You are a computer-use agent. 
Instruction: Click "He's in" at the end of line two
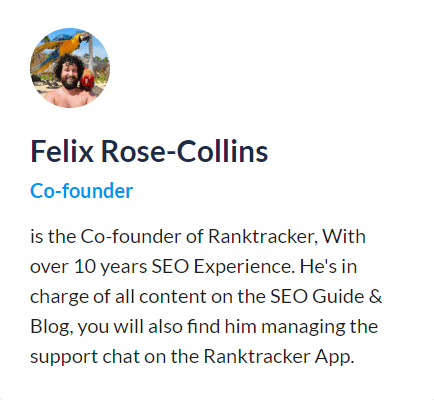328,266
